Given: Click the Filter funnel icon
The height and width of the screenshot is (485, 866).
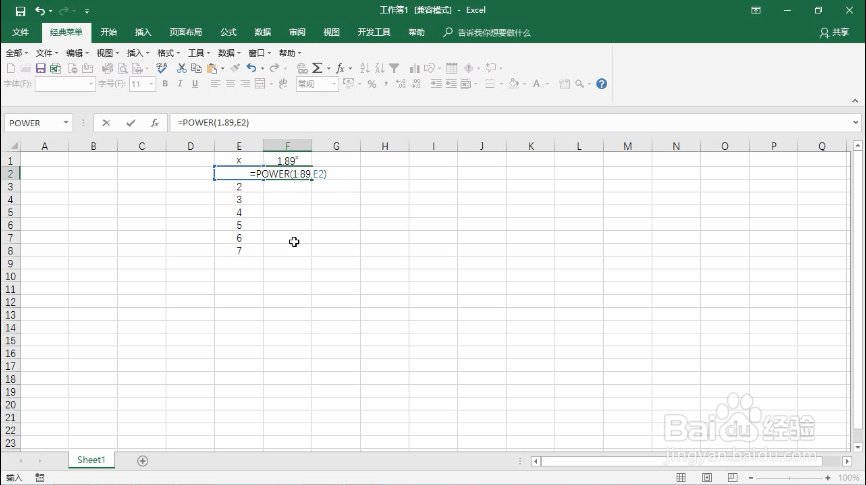Looking at the screenshot, I should coord(394,68).
